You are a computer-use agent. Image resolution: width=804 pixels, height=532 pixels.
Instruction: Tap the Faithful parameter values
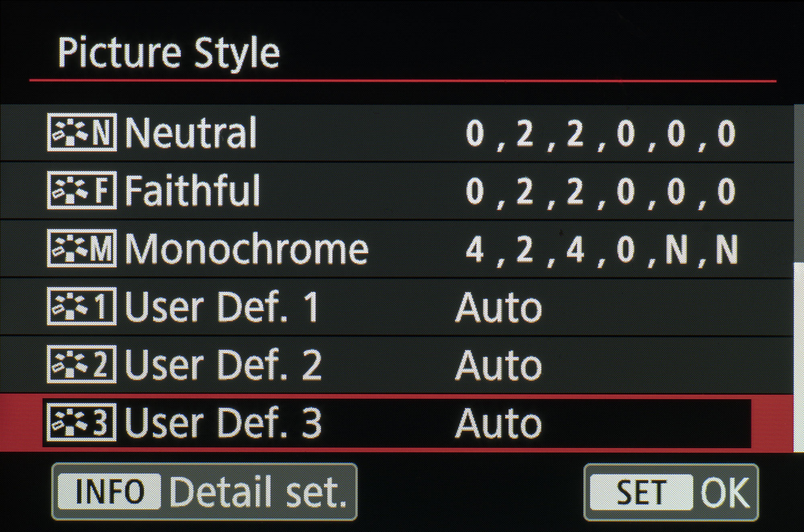601,191
